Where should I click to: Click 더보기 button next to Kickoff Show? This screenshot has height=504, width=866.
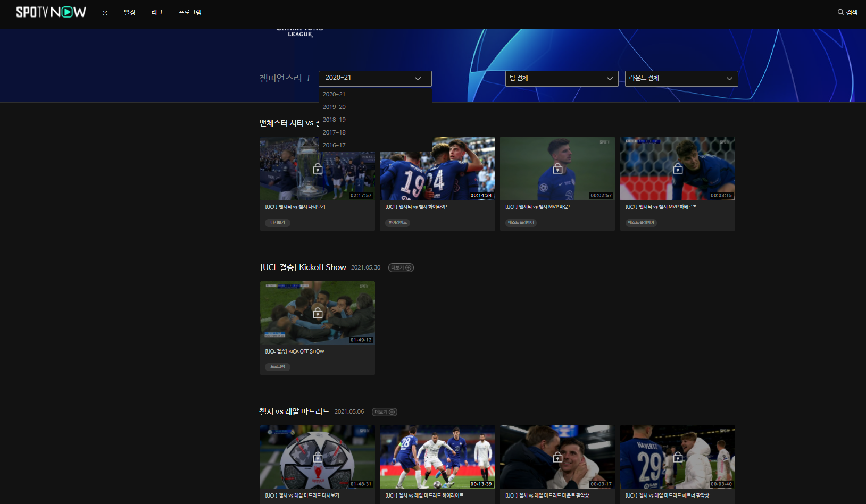401,267
